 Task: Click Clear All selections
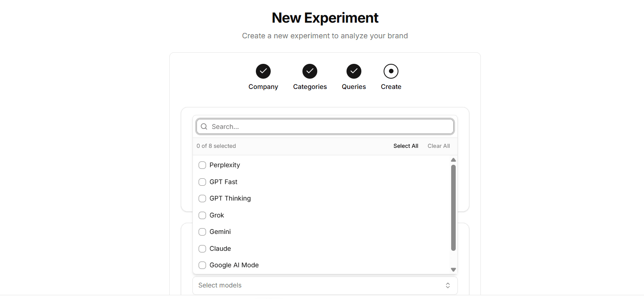pos(439,146)
